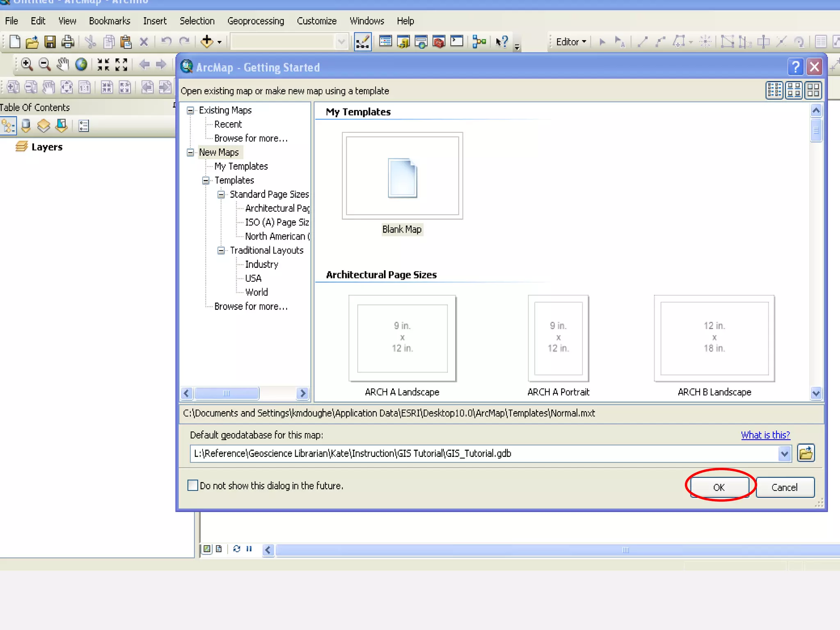Screen dimensions: 840x630
Task: Click the browse geodatabase folder icon
Action: [806, 453]
